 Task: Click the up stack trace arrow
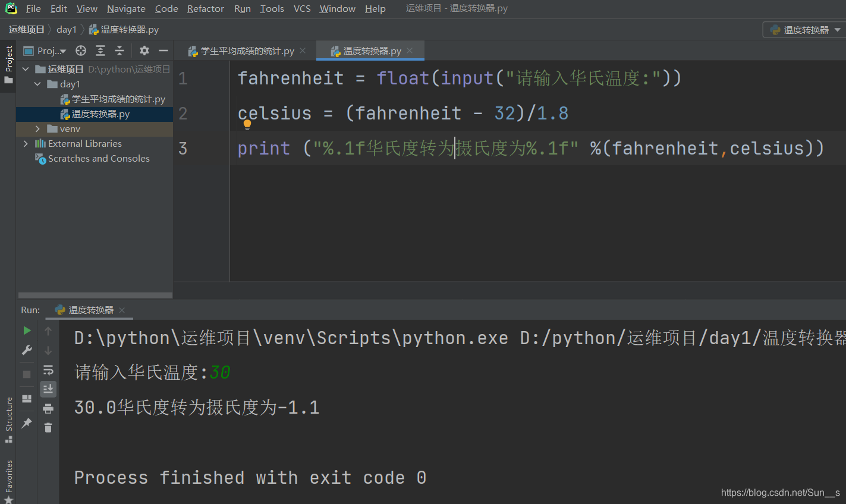48,330
